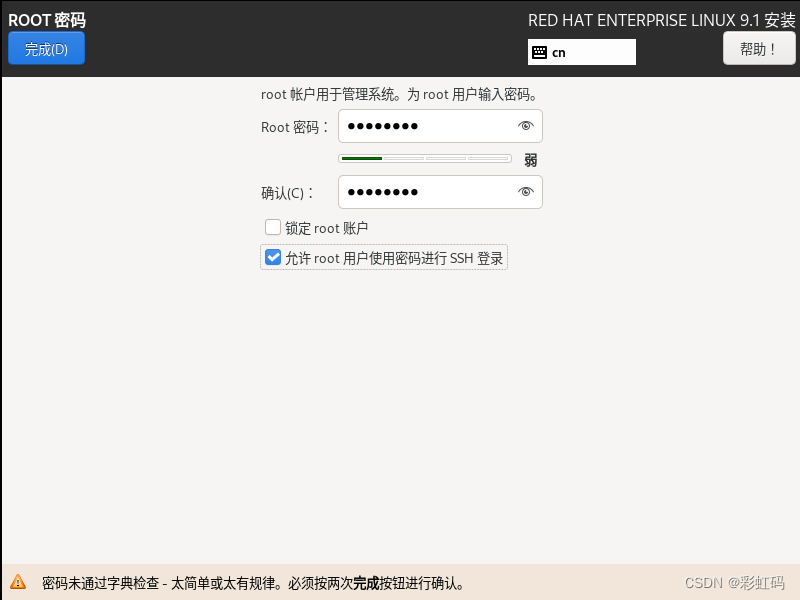Click the 完成(D) done button
The image size is (800, 600).
coord(46,48)
